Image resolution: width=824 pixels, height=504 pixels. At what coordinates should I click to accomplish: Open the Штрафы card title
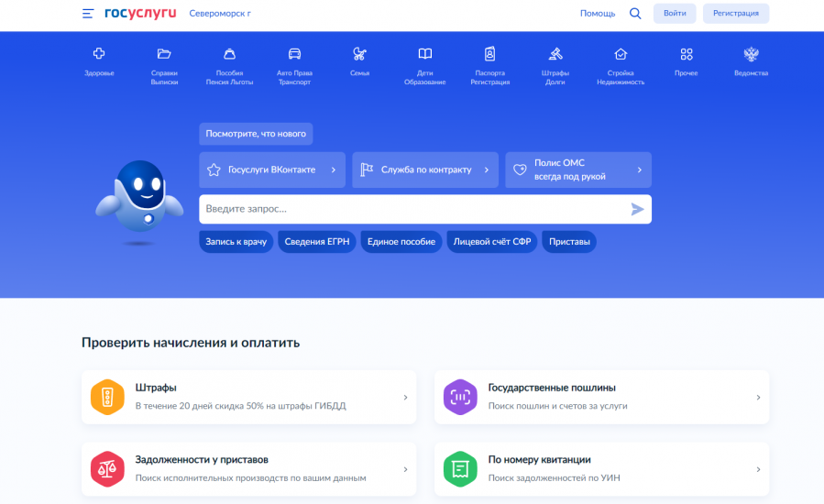(x=156, y=388)
